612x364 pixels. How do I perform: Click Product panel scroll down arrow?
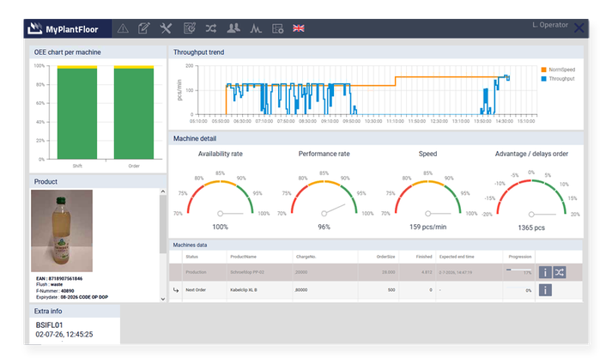(x=163, y=299)
